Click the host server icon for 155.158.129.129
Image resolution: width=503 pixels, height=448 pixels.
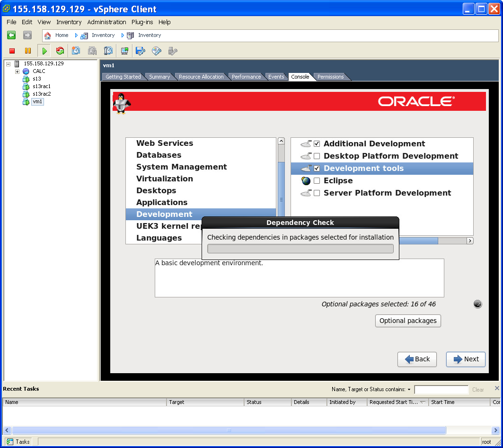click(17, 63)
